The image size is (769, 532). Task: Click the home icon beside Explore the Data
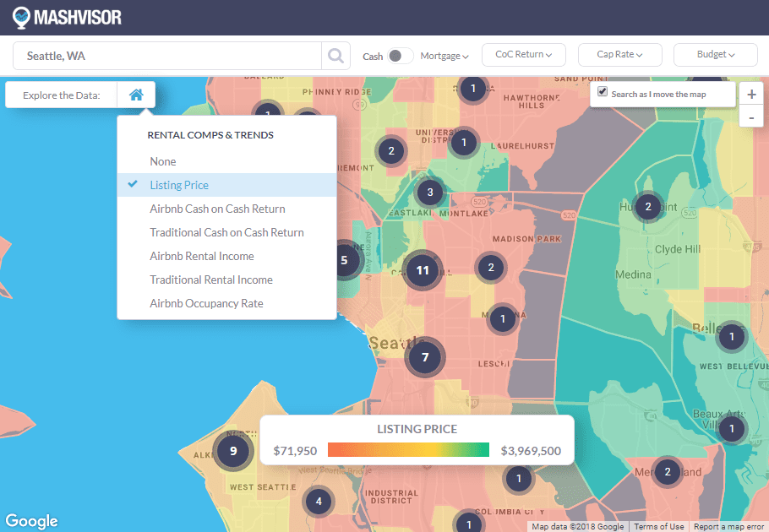(x=136, y=95)
